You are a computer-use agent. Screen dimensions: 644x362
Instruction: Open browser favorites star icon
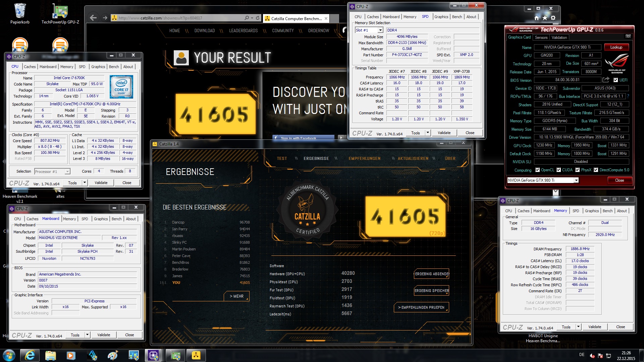click(x=545, y=18)
